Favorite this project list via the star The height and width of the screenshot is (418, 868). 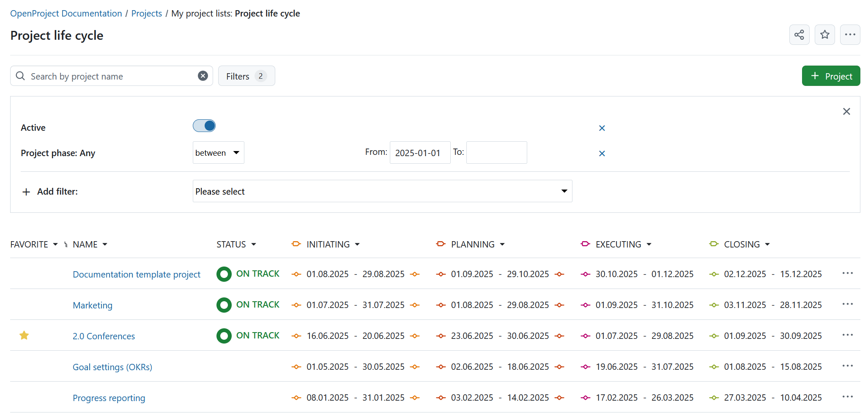(824, 35)
